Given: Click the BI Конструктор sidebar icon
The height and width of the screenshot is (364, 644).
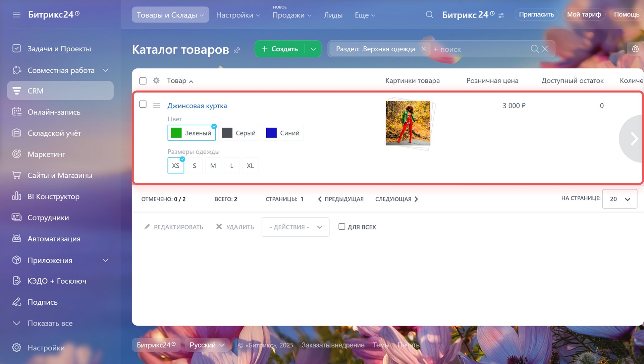Looking at the screenshot, I should click(16, 196).
